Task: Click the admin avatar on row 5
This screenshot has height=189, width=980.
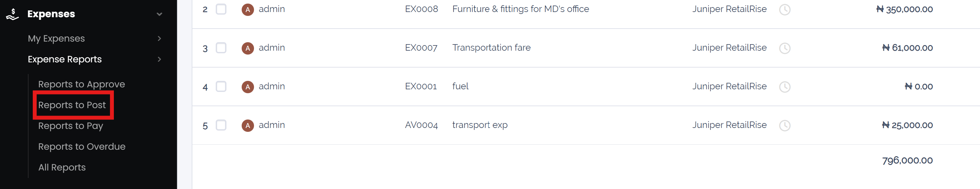Action: 248,125
